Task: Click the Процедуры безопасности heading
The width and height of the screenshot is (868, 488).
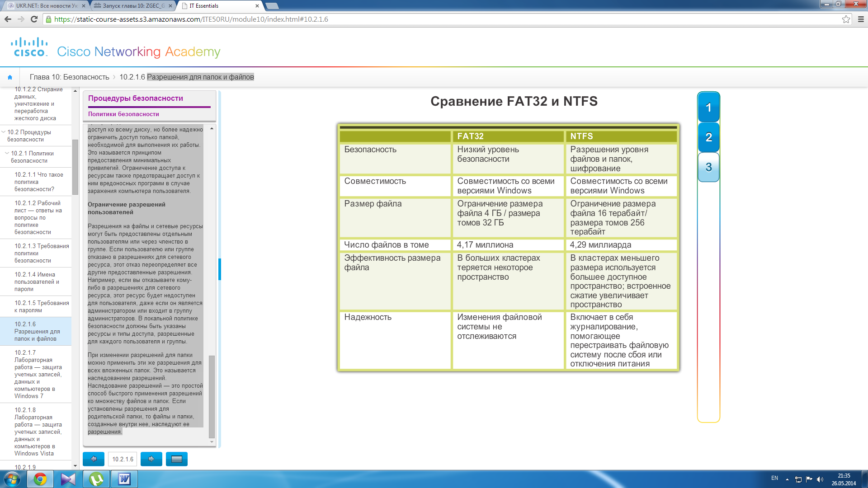Action: (136, 98)
